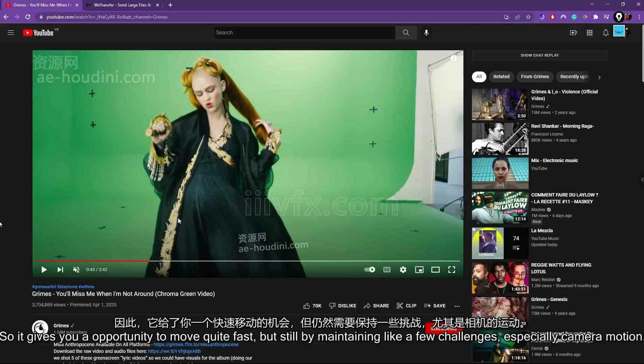Open the browser media control icon

click(606, 17)
